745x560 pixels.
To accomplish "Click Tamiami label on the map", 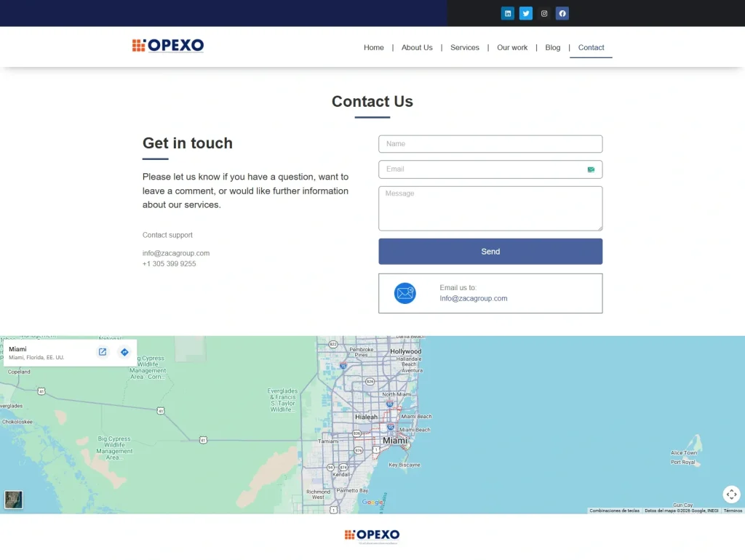I will click(x=328, y=441).
